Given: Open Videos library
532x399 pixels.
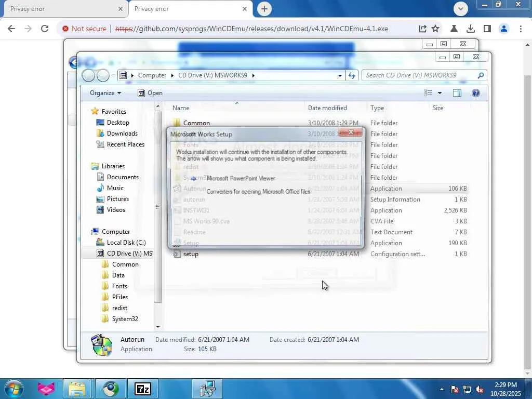Looking at the screenshot, I should (116, 210).
